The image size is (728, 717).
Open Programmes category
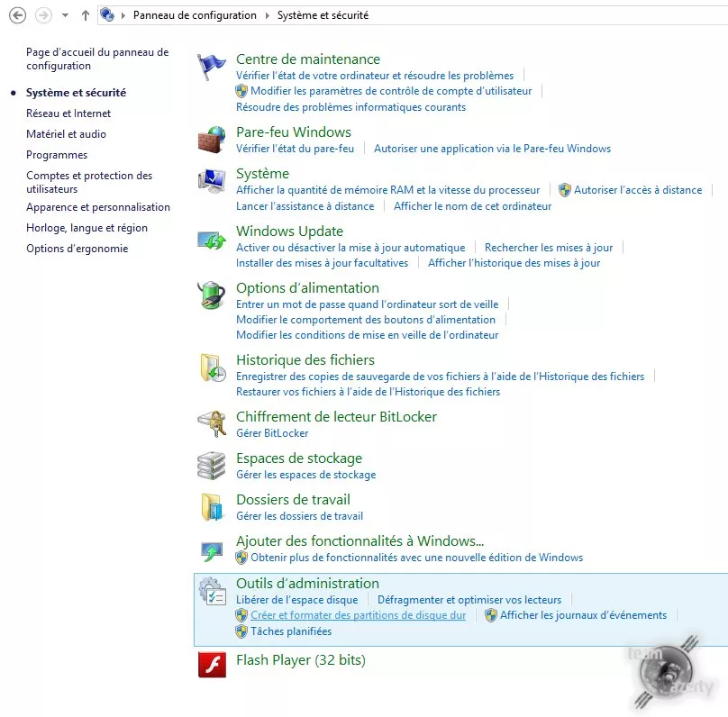pos(57,155)
